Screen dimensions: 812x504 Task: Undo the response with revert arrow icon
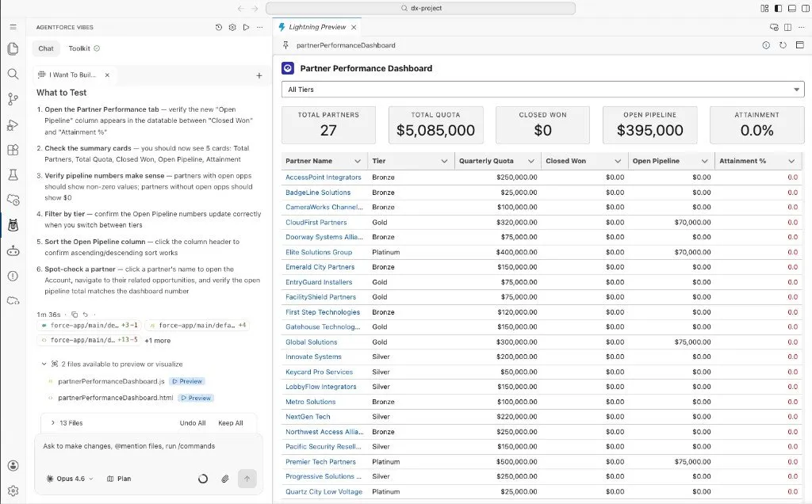86,314
